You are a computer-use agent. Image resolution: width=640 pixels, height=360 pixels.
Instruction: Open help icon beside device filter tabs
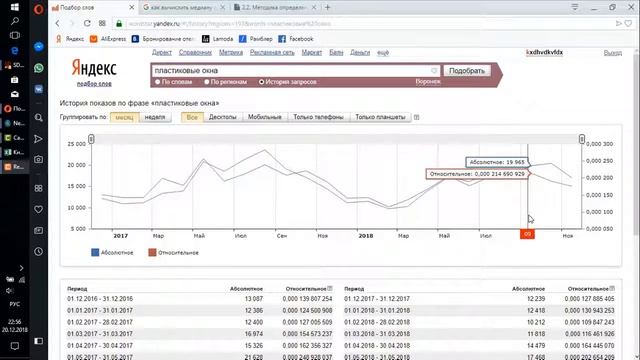tap(416, 117)
